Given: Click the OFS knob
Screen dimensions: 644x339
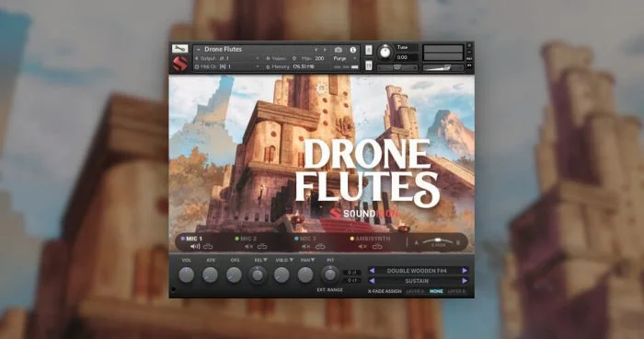Looking at the screenshot, I should pos(234,275).
